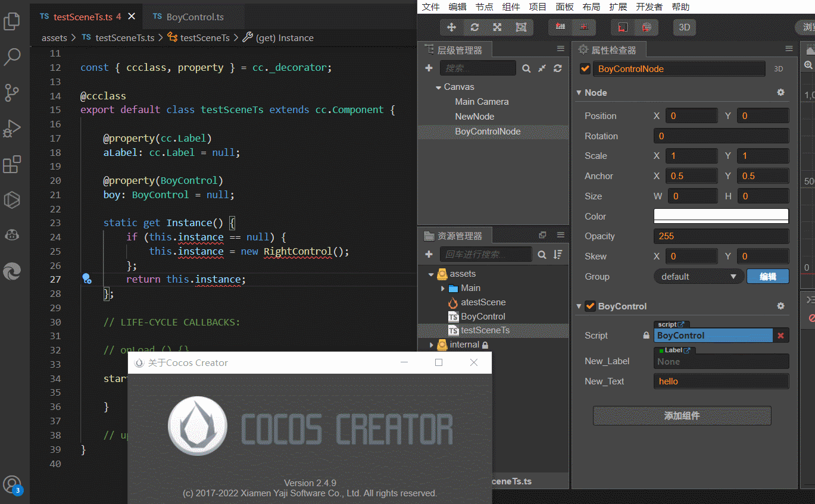Collapse the assets folder tree
The height and width of the screenshot is (504, 815).
431,274
